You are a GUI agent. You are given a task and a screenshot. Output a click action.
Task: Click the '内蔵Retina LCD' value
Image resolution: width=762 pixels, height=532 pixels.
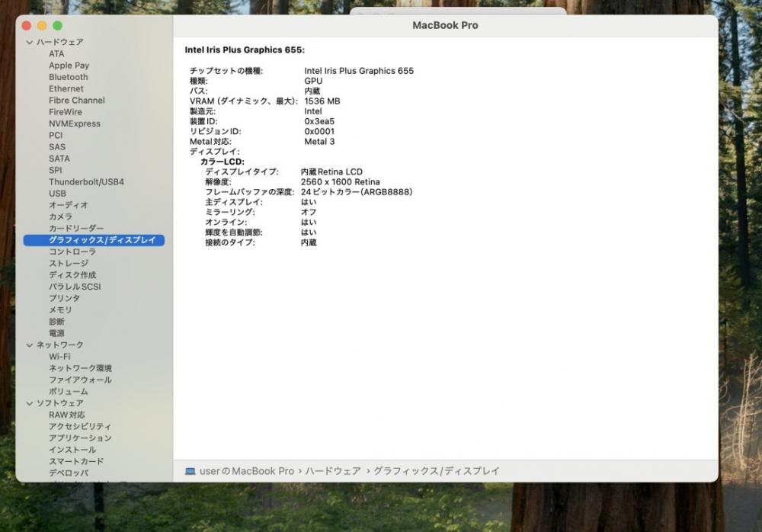coord(331,172)
